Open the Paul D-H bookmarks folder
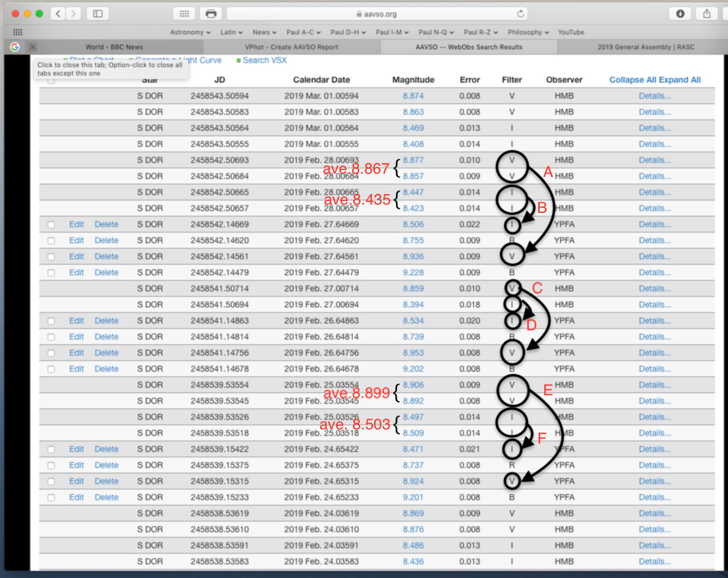Image resolution: width=728 pixels, height=578 pixels. [x=349, y=32]
